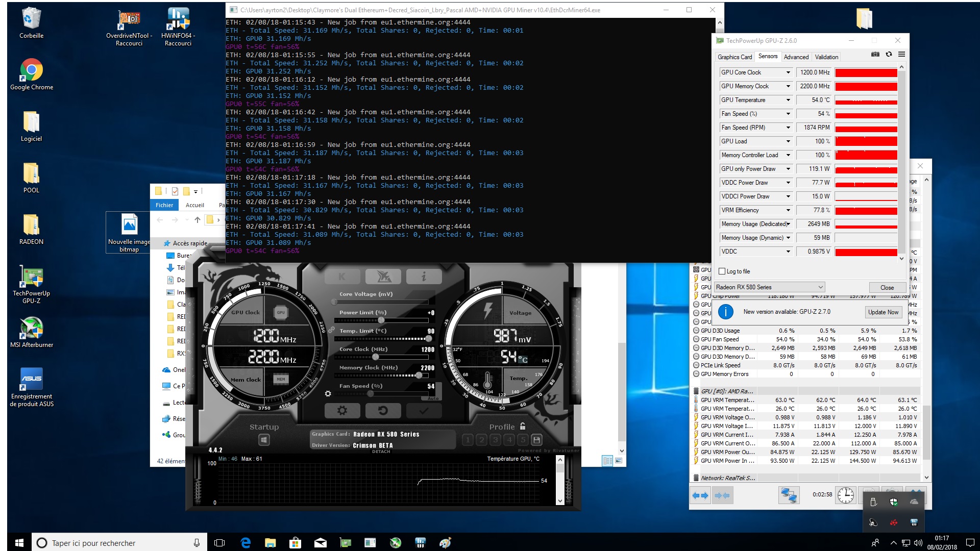The image size is (980, 551).
Task: Click HWiNFO clock reset timer icon
Action: (x=845, y=495)
